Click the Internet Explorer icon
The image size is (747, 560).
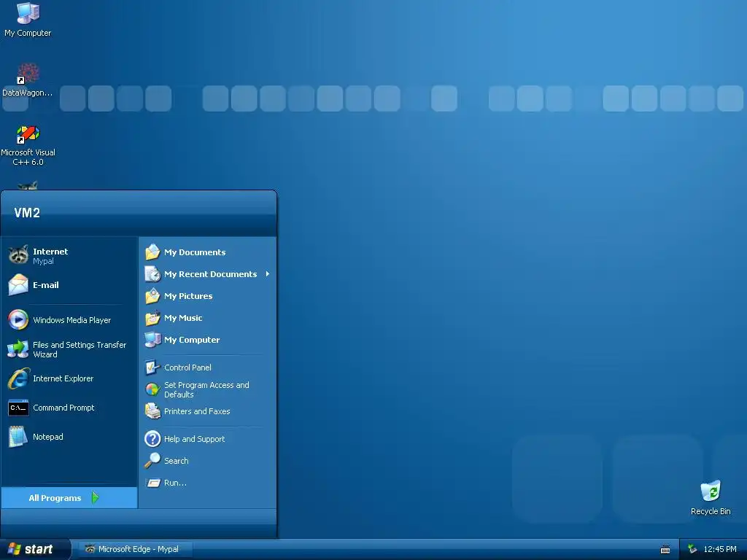tap(18, 378)
